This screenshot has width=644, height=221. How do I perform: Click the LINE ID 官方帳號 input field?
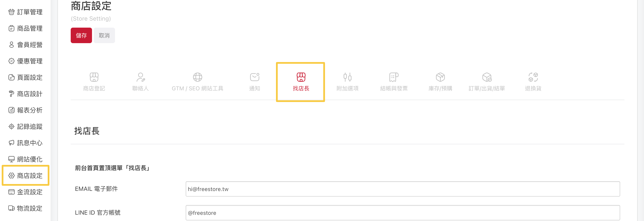403,213
